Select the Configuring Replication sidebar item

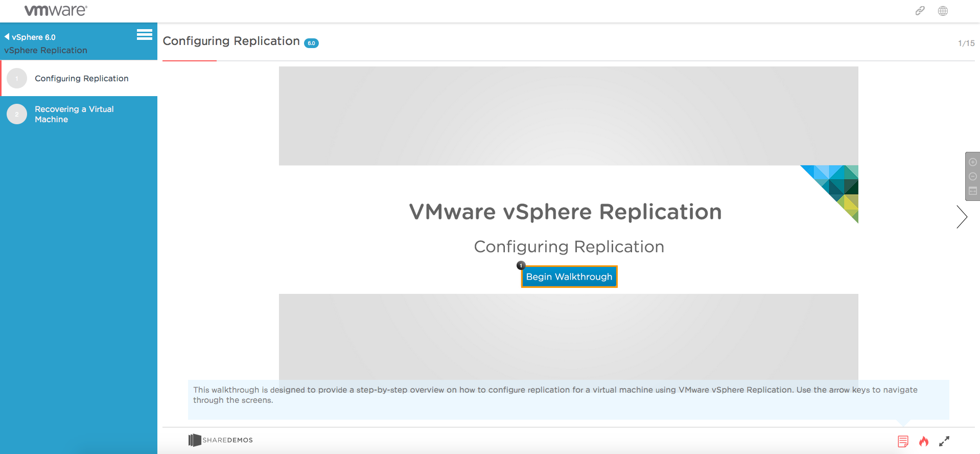[79, 78]
